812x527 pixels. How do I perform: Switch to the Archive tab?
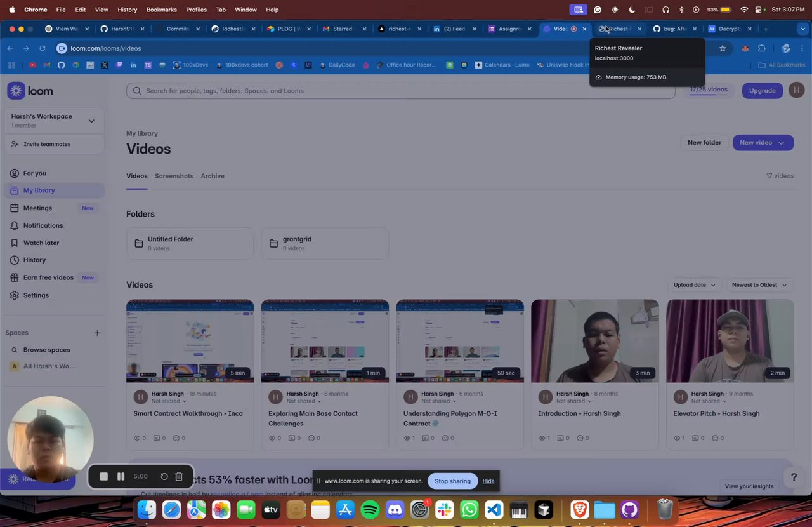pyautogui.click(x=213, y=176)
